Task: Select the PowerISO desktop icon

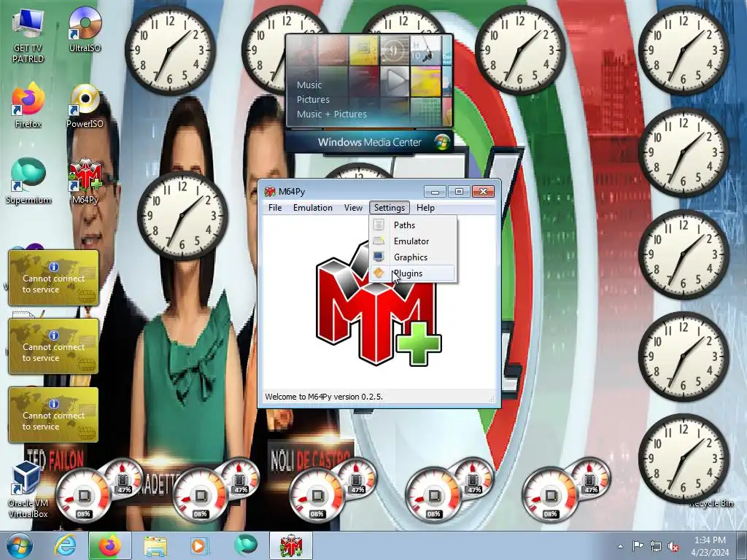Action: [x=85, y=106]
